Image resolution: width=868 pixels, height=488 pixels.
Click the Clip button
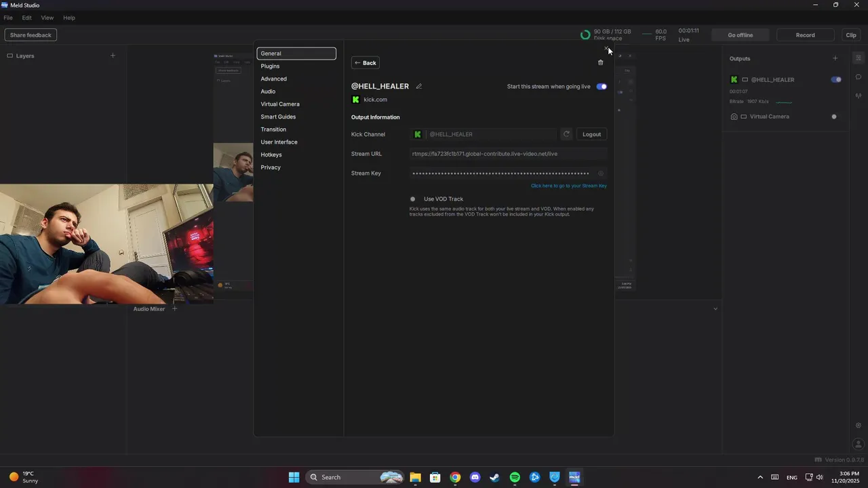[851, 35]
